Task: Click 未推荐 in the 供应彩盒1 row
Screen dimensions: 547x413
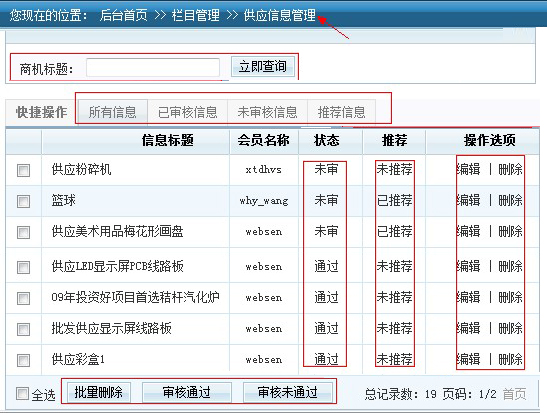Action: click(x=395, y=359)
